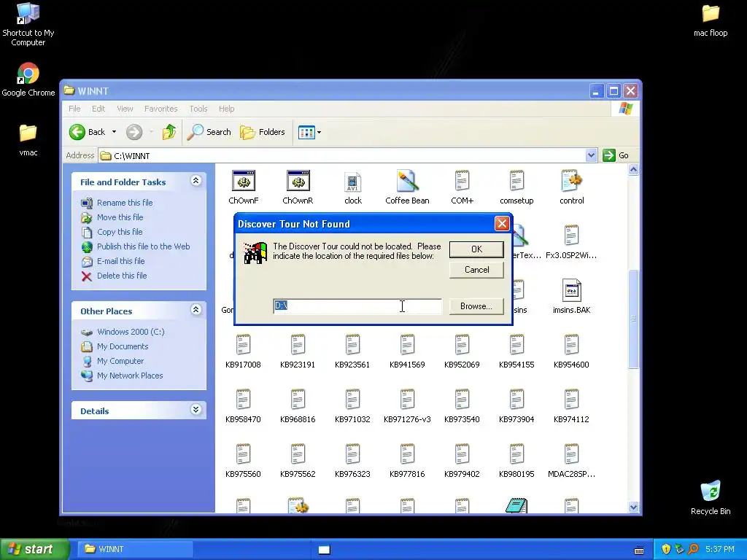
Task: Select the KB973904 log file
Action: pos(516,400)
